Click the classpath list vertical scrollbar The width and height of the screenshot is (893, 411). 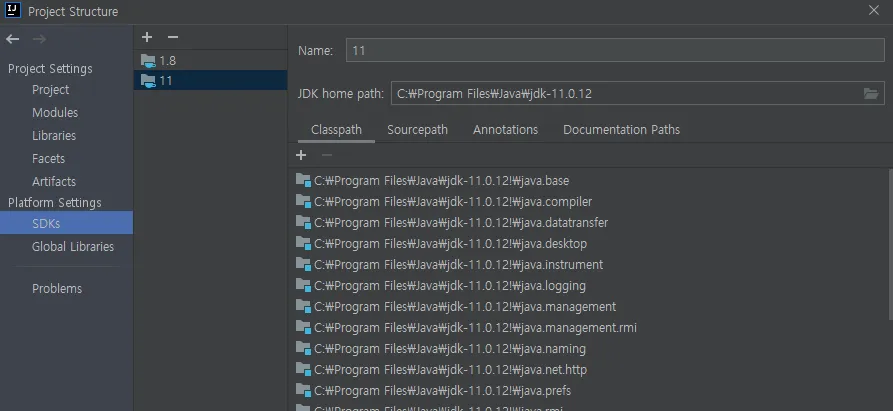(x=890, y=245)
